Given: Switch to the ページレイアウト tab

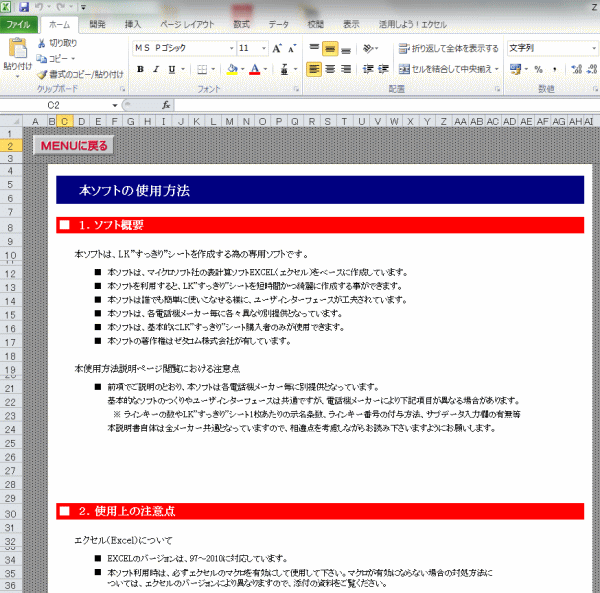Looking at the screenshot, I should tap(187, 25).
